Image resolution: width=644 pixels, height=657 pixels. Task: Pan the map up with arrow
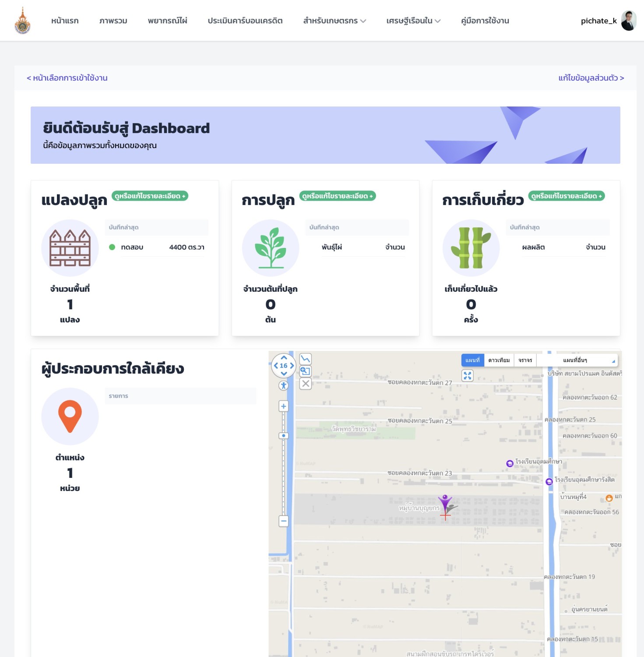pyautogui.click(x=284, y=358)
